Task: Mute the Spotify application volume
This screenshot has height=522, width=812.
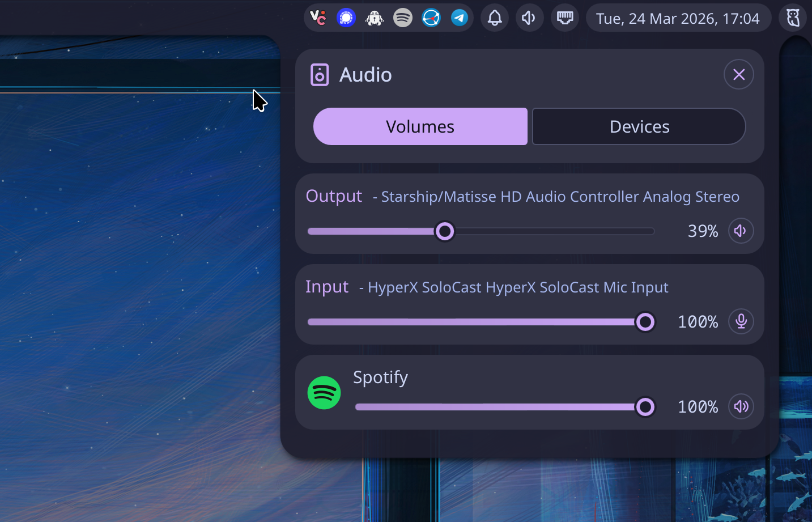Action: click(x=741, y=406)
